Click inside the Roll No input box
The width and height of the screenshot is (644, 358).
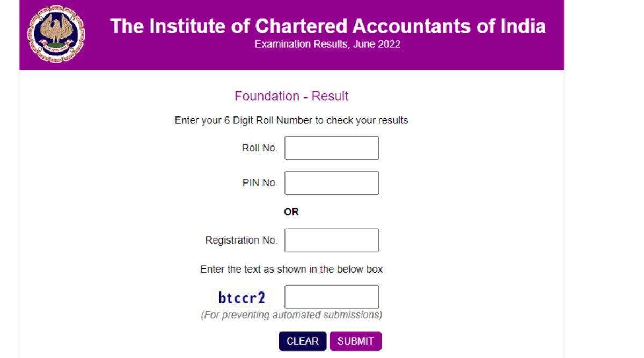pos(331,147)
